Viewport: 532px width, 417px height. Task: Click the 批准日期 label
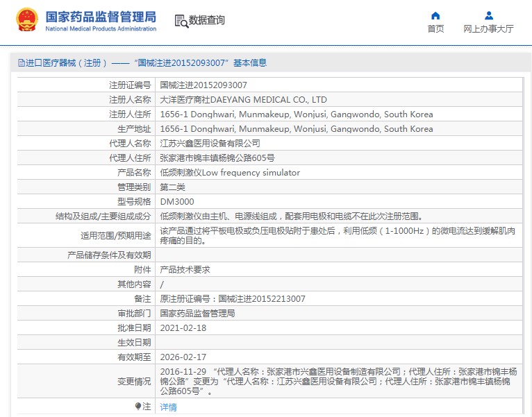pyautogui.click(x=134, y=327)
